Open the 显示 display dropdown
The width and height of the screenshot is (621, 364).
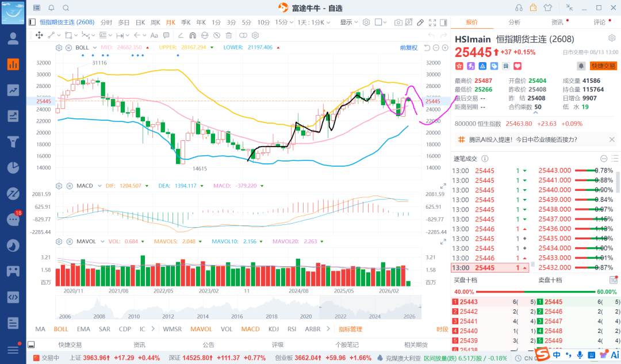point(349,22)
